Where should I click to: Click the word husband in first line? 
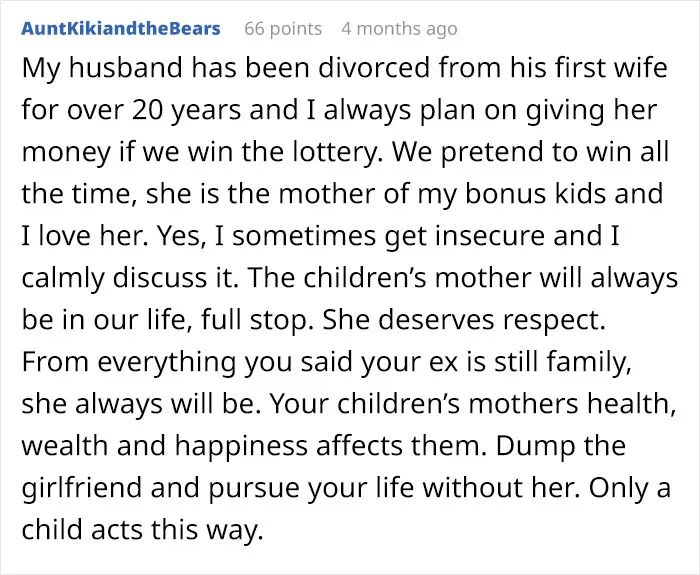pos(125,68)
